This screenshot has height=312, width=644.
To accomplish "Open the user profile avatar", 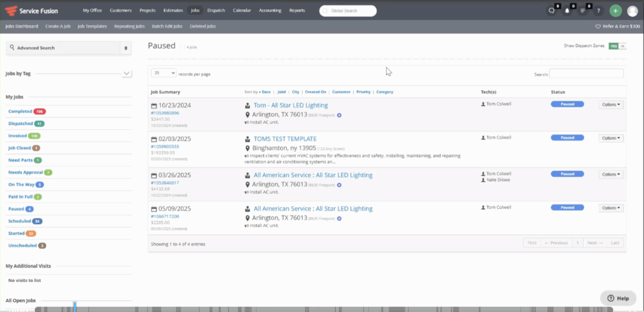I will 632,10.
